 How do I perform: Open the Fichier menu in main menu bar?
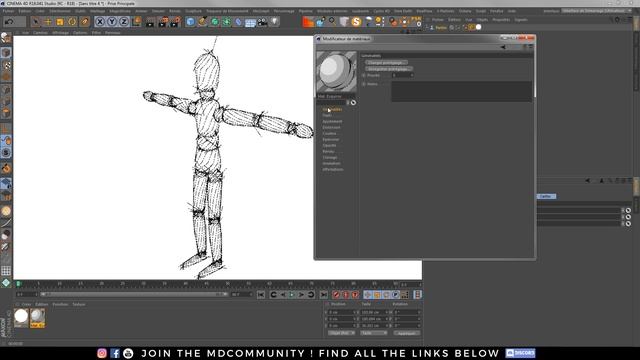pos(8,11)
